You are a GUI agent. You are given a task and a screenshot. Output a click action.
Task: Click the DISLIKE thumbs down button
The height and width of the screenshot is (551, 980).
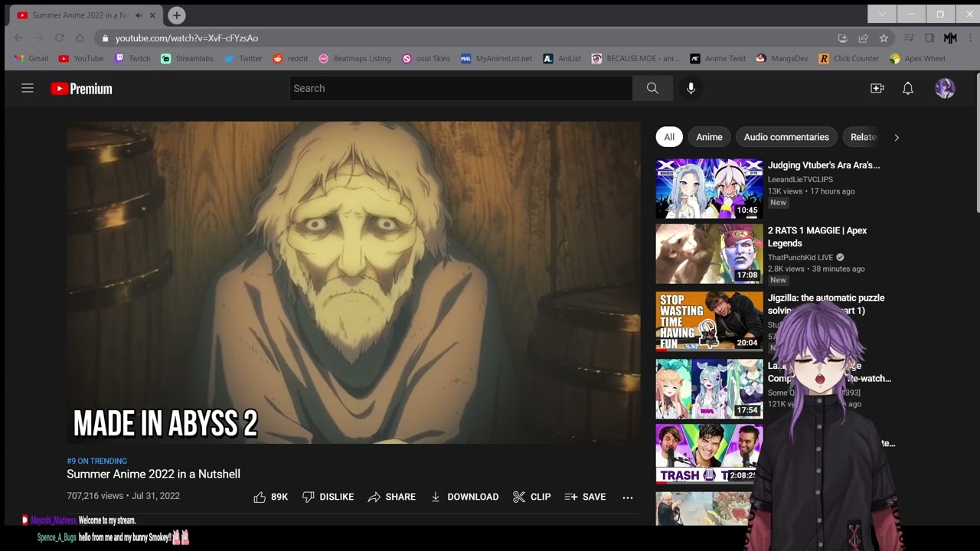click(328, 497)
